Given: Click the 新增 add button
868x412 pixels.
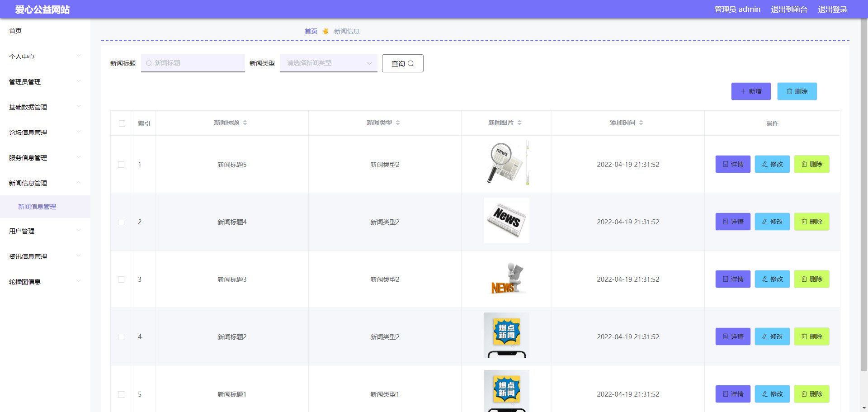Looking at the screenshot, I should [x=751, y=91].
